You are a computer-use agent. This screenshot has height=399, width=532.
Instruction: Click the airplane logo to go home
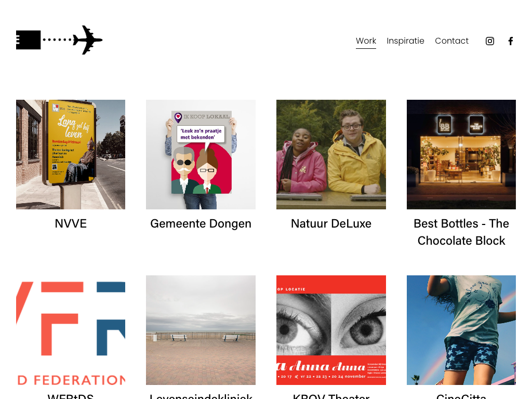(59, 40)
